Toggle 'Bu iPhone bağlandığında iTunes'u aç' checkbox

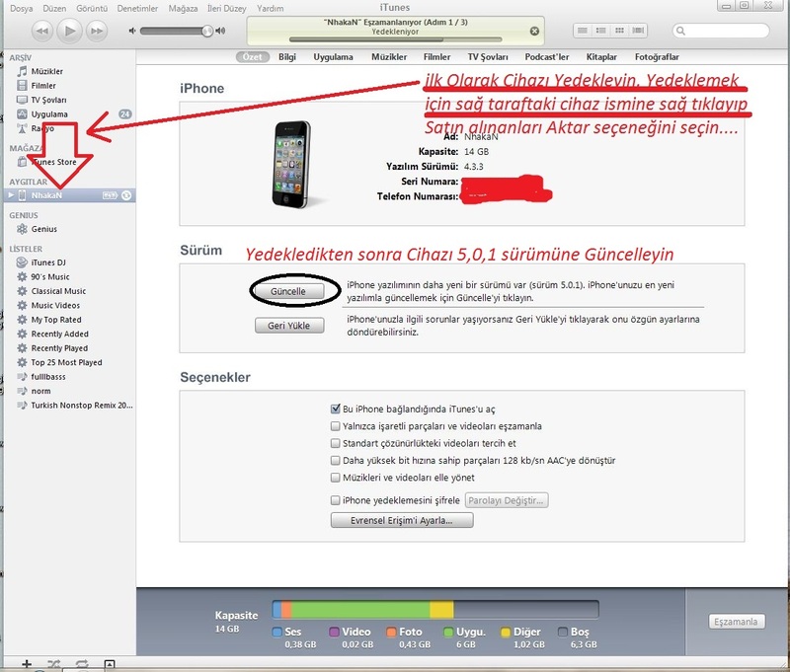coord(336,407)
